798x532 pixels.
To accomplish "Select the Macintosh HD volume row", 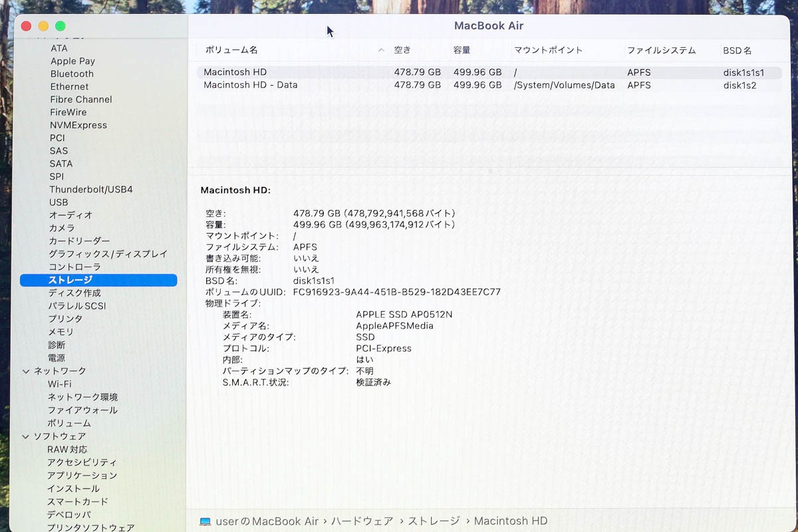I will (489, 72).
